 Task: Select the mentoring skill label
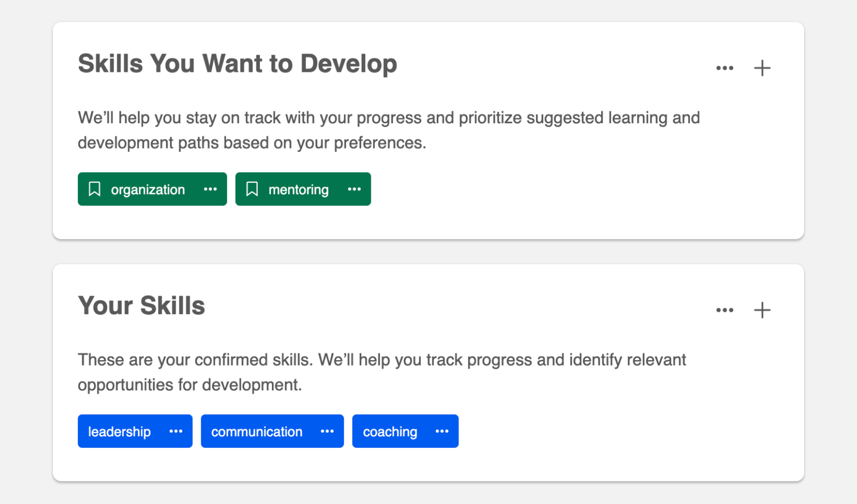click(x=298, y=190)
